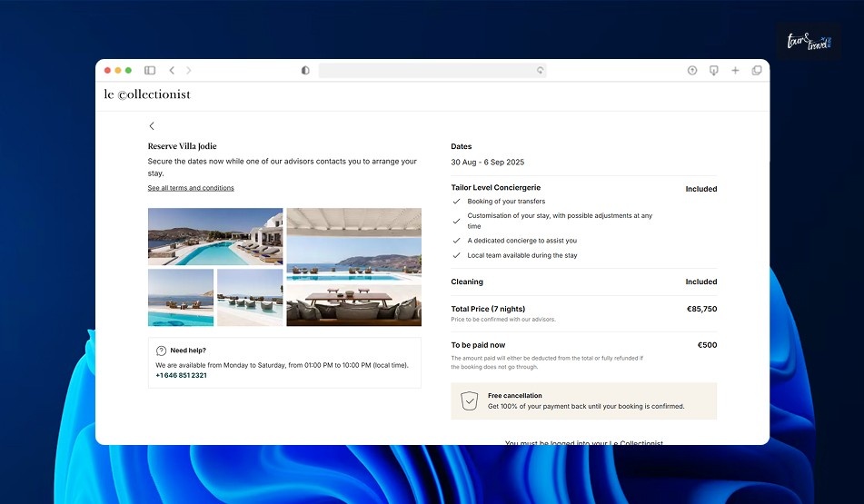This screenshot has width=864, height=504.
Task: Click the Need help question mark icon
Action: tap(161, 351)
